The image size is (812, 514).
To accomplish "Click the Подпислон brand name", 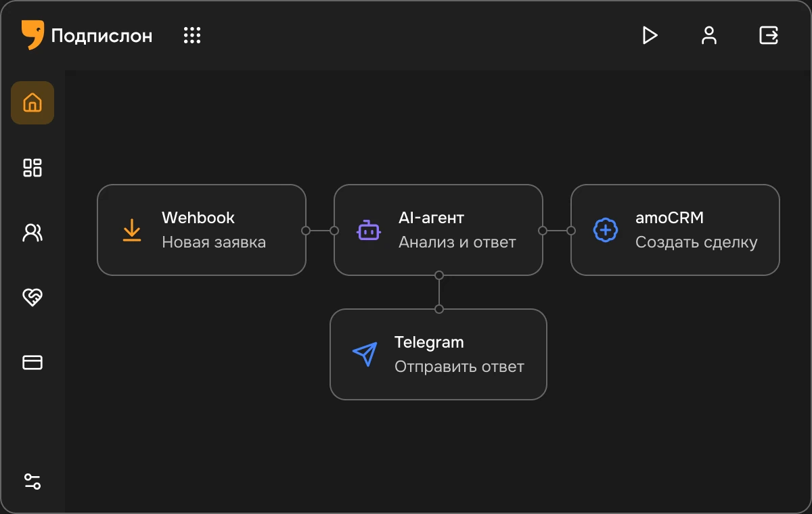I will [x=101, y=36].
